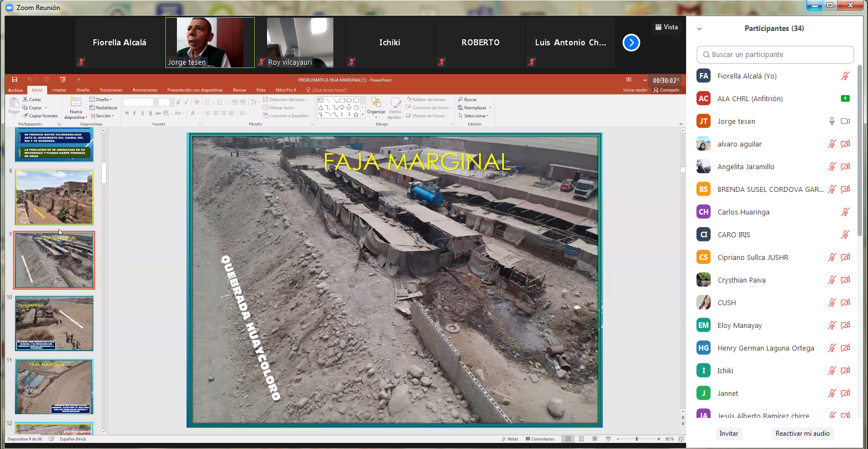Switch to the Revisar tab

point(239,90)
